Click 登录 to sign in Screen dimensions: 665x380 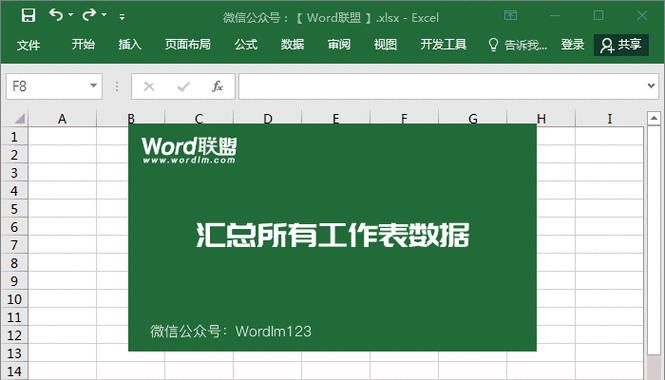coord(573,44)
